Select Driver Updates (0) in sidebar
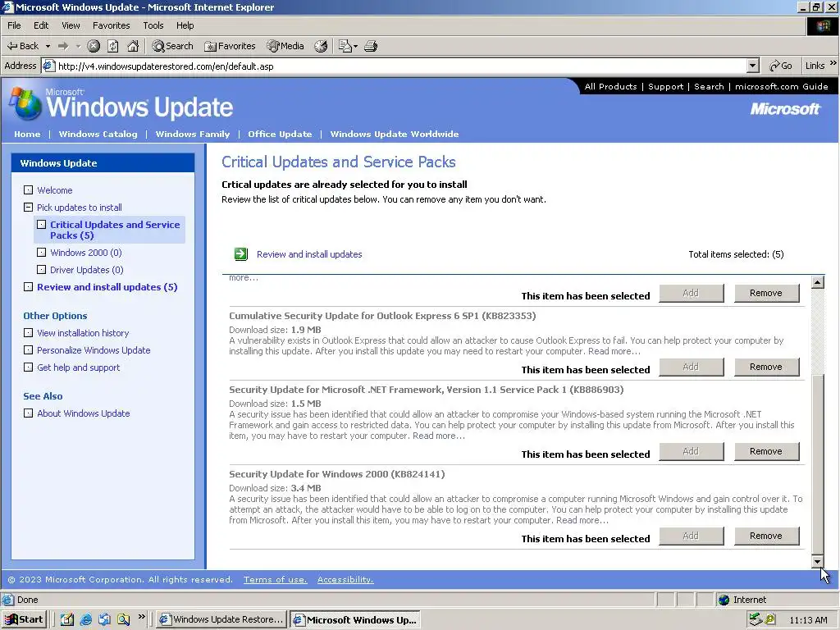 tap(87, 269)
